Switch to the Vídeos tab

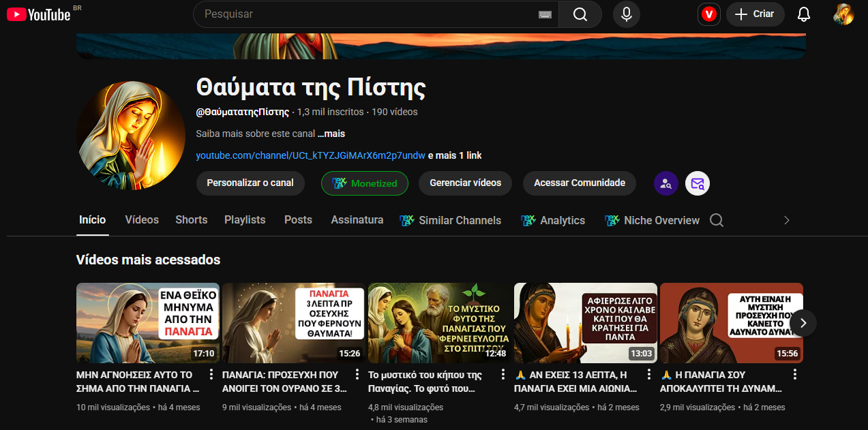point(142,220)
